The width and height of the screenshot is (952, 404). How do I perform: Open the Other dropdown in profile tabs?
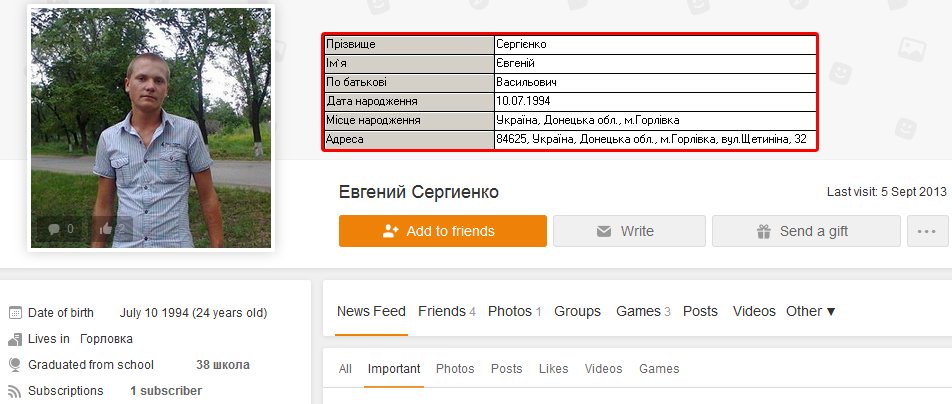[x=810, y=311]
